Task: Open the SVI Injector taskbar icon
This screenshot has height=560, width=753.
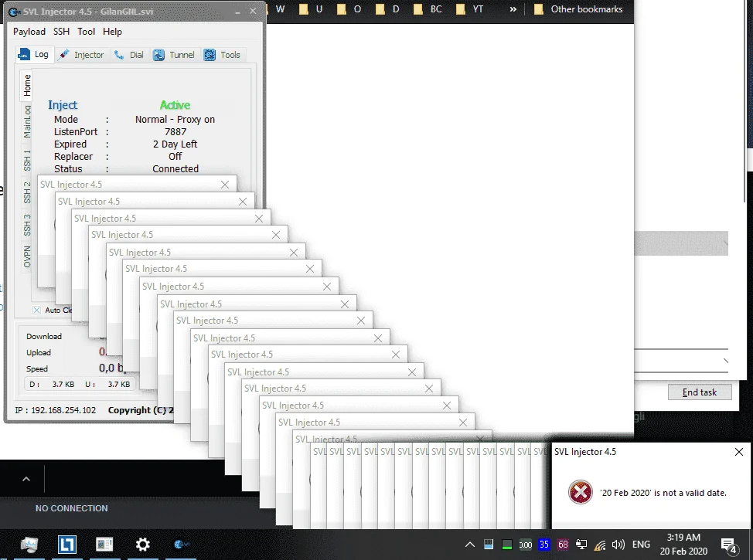Action: tap(182, 544)
